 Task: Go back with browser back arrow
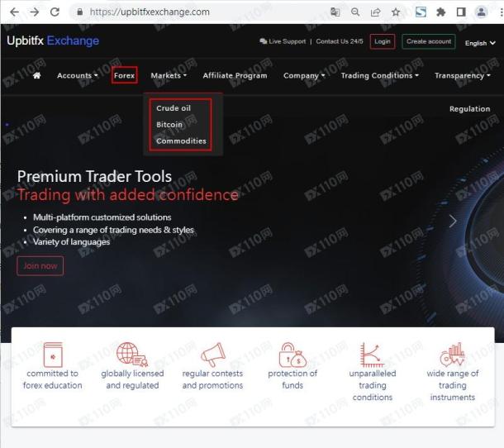click(x=15, y=12)
